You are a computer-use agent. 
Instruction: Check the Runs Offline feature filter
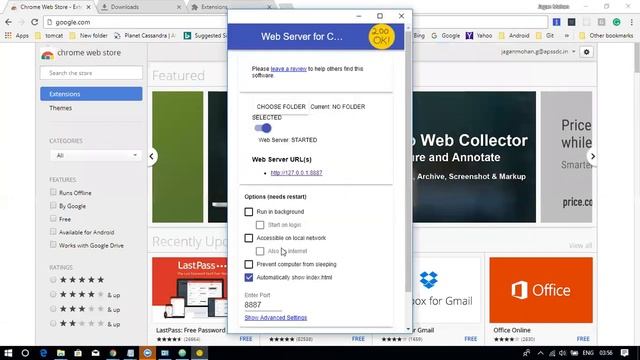point(53,192)
